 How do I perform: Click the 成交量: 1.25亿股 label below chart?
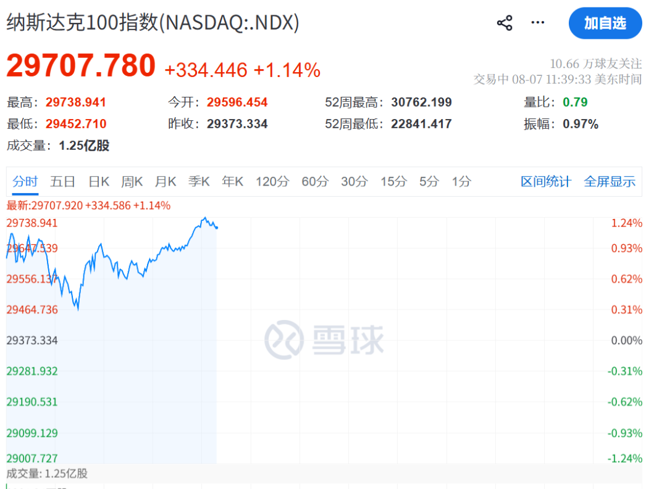(47, 474)
